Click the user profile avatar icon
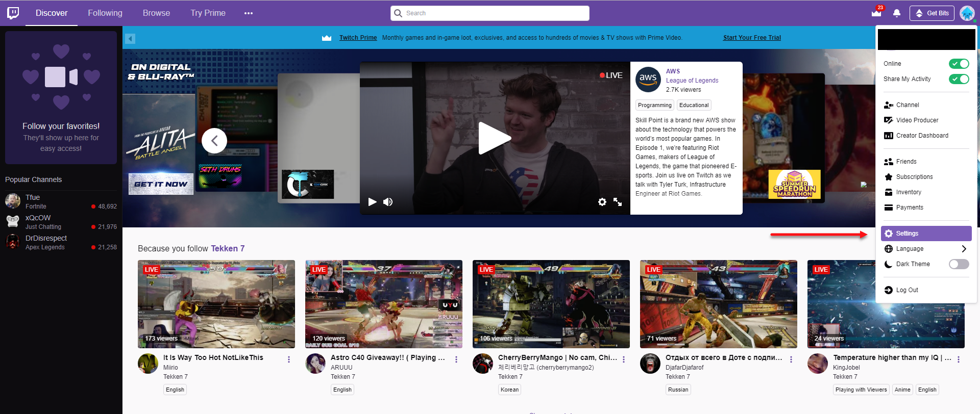The image size is (980, 414). point(967,13)
